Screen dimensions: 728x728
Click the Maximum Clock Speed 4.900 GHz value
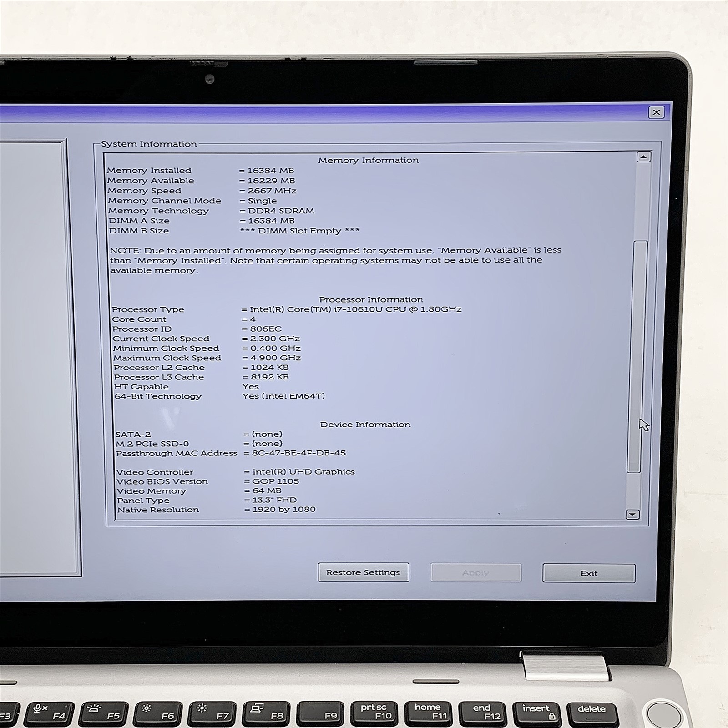[276, 358]
